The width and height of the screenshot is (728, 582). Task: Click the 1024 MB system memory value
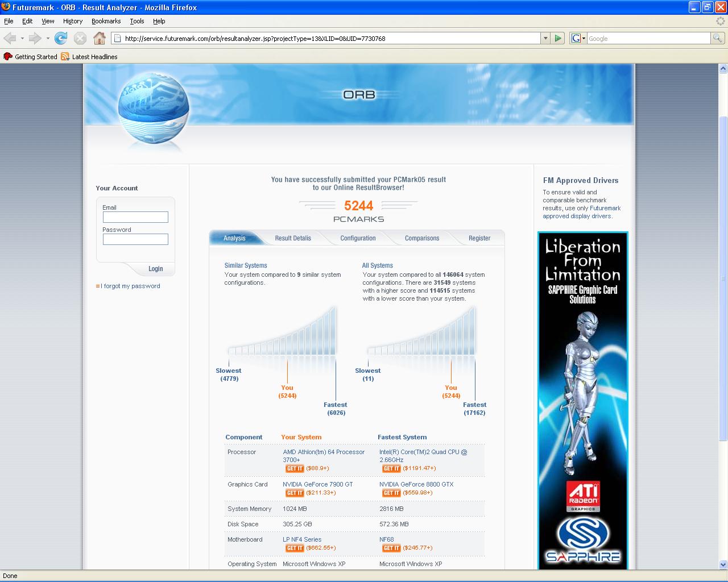(295, 509)
